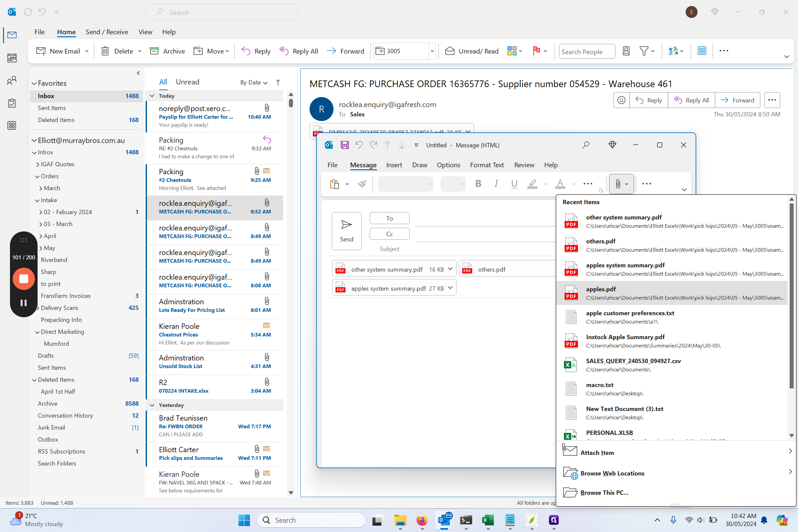Open the People contacts sidebar icon
798x532 pixels.
point(12,80)
